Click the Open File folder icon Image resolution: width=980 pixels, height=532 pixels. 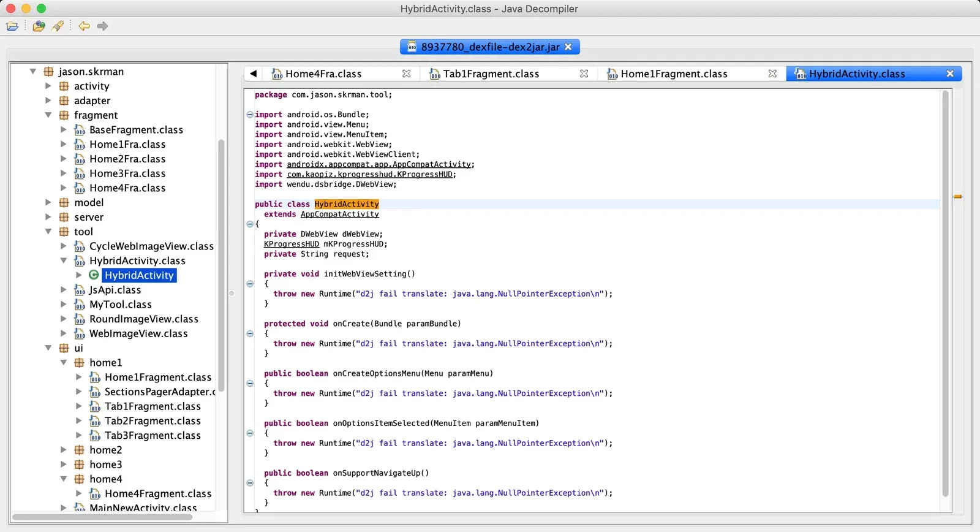pyautogui.click(x=12, y=26)
